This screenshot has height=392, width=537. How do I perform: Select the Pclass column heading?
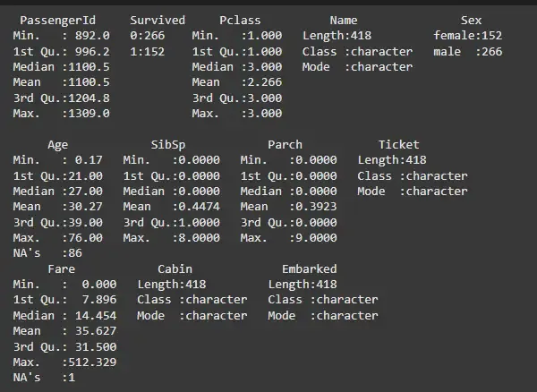click(240, 20)
